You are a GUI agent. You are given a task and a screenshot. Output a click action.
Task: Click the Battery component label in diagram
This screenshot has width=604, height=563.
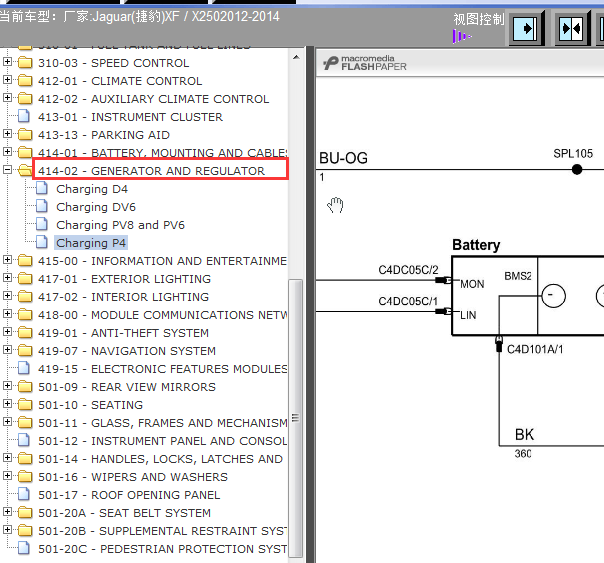click(x=476, y=245)
